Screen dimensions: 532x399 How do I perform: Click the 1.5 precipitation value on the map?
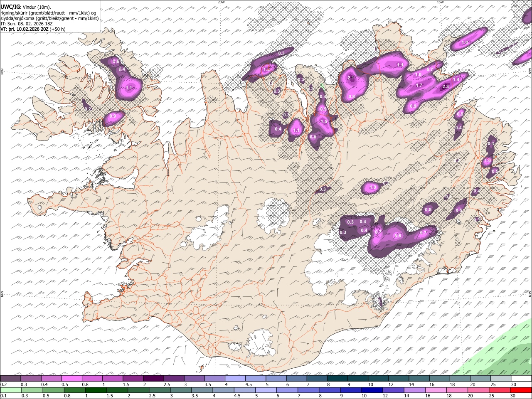[324, 121]
